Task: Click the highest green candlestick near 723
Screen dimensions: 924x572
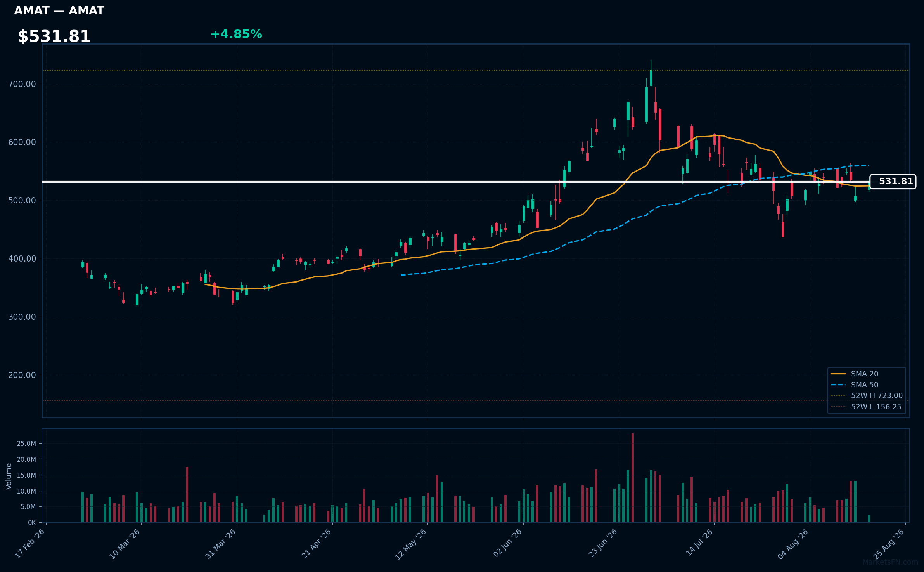Action: (651, 78)
